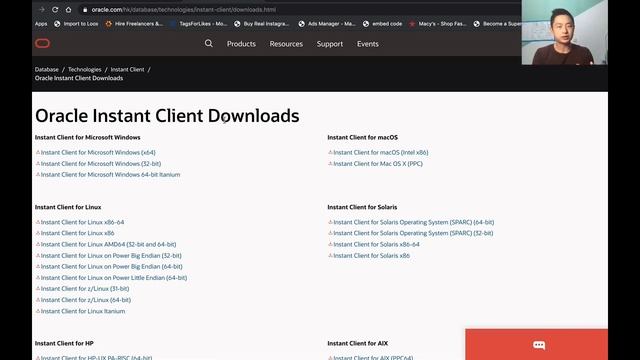Image resolution: width=640 pixels, height=360 pixels.
Task: Open the TagsForLikes bookmark
Action: 198,24
